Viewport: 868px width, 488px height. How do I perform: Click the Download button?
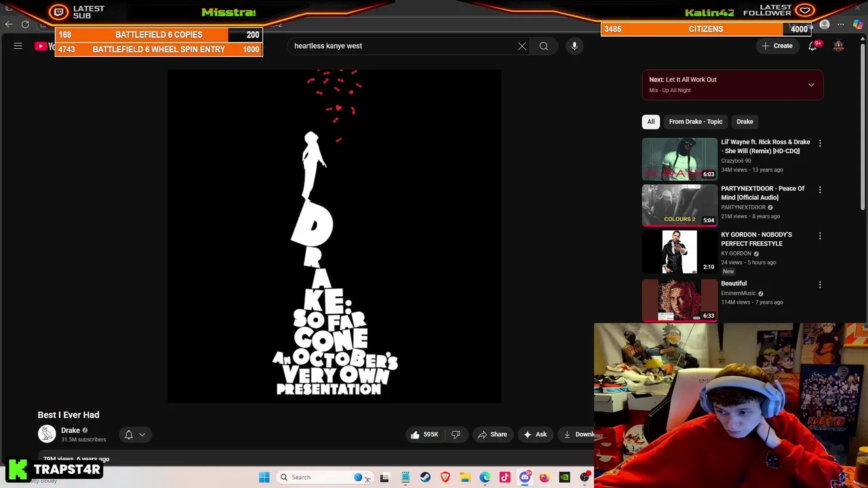click(x=578, y=434)
